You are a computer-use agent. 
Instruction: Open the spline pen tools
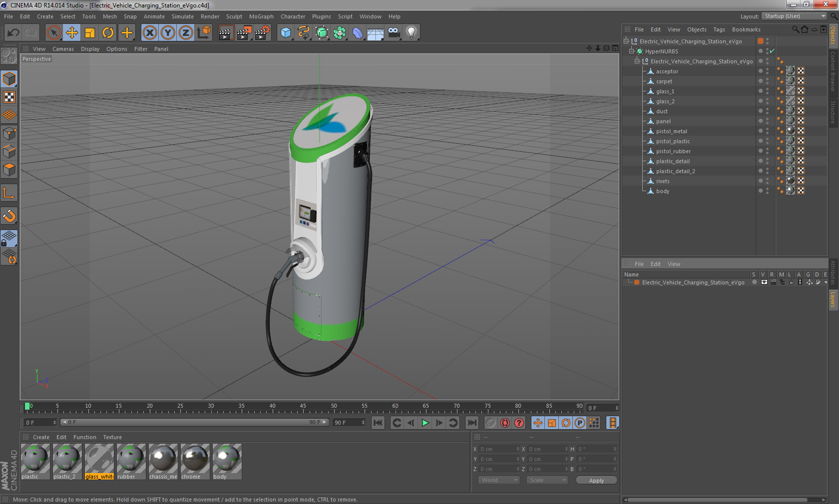click(x=304, y=33)
